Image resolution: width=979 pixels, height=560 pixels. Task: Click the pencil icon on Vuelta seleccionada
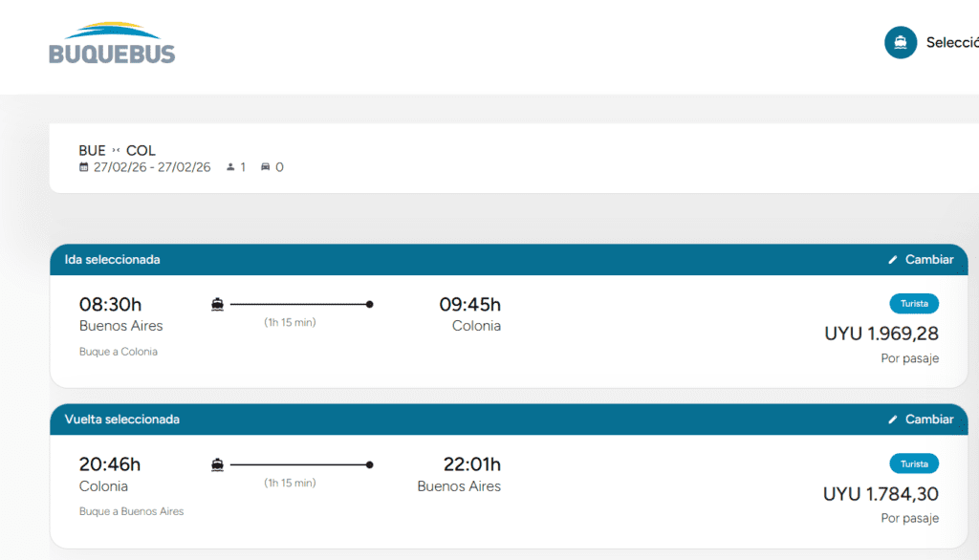coord(893,420)
